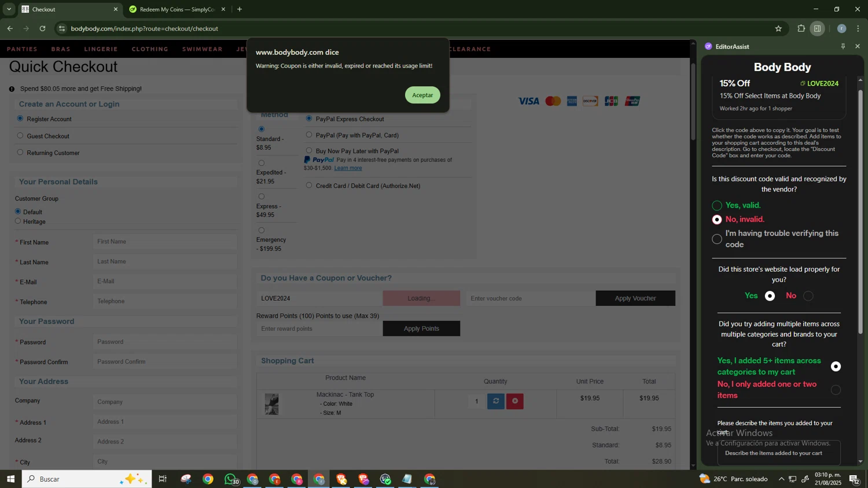868x488 pixels.
Task: Open the Extensions puzzle icon
Action: [801, 28]
